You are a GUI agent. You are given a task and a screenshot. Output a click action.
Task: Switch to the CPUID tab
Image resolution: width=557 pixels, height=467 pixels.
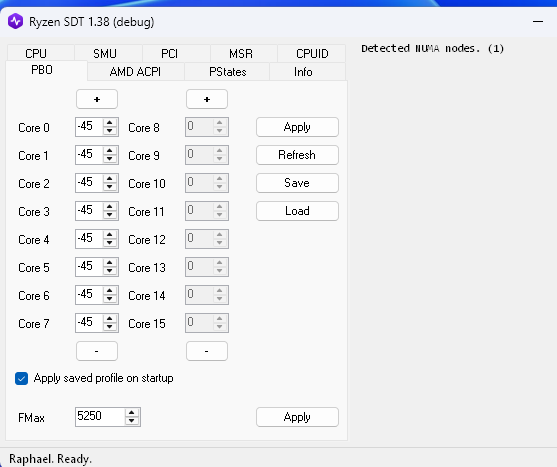(x=312, y=53)
